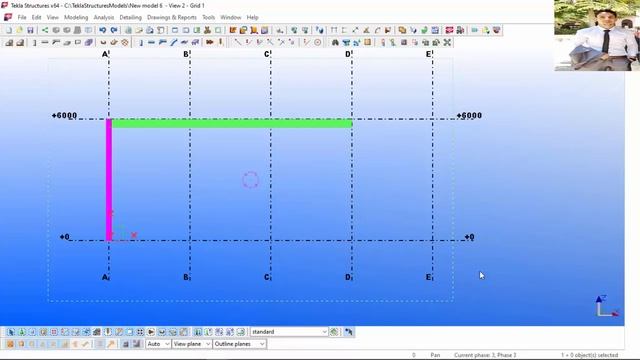Viewport: 640px width, 360px height.
Task: Select the blue concrete column tool
Action: coord(141,42)
